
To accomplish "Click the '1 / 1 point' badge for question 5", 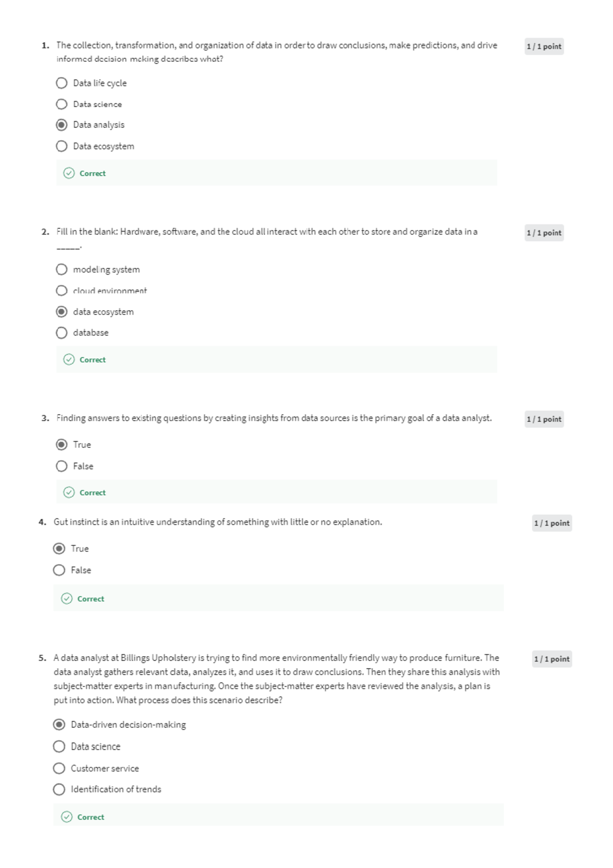I will point(552,659).
